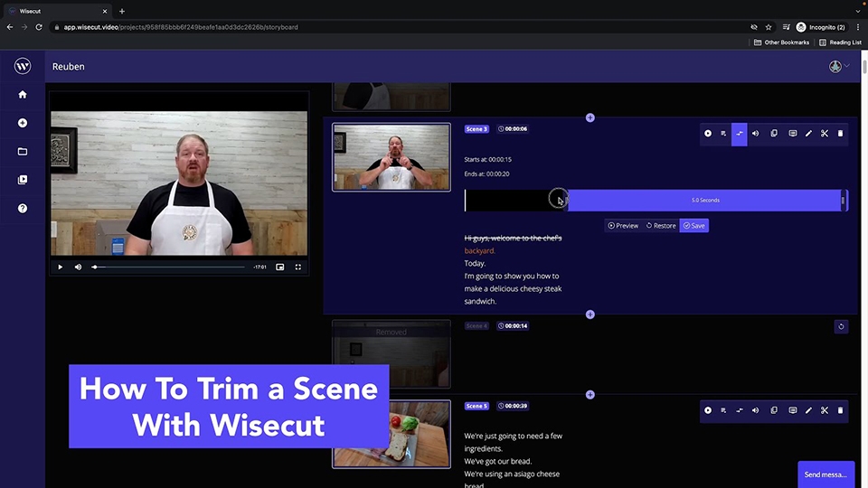Open the user avatar dropdown menu
Image resolution: width=868 pixels, height=488 pixels.
pos(839,66)
